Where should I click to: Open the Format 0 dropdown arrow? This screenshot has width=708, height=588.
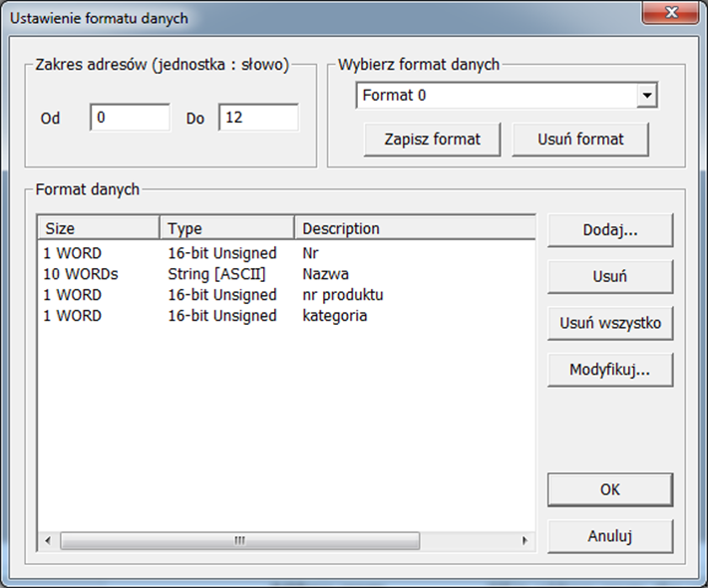pyautogui.click(x=646, y=96)
